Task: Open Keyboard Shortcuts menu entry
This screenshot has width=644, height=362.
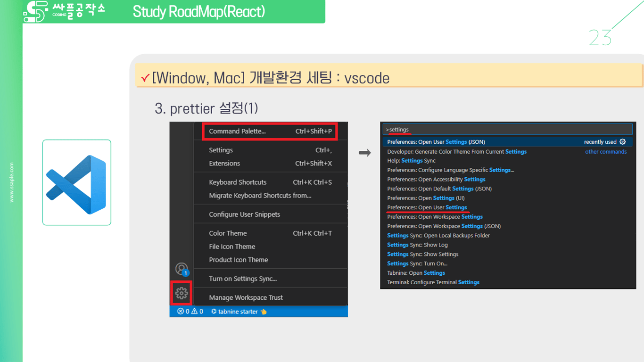Action: 270,182
